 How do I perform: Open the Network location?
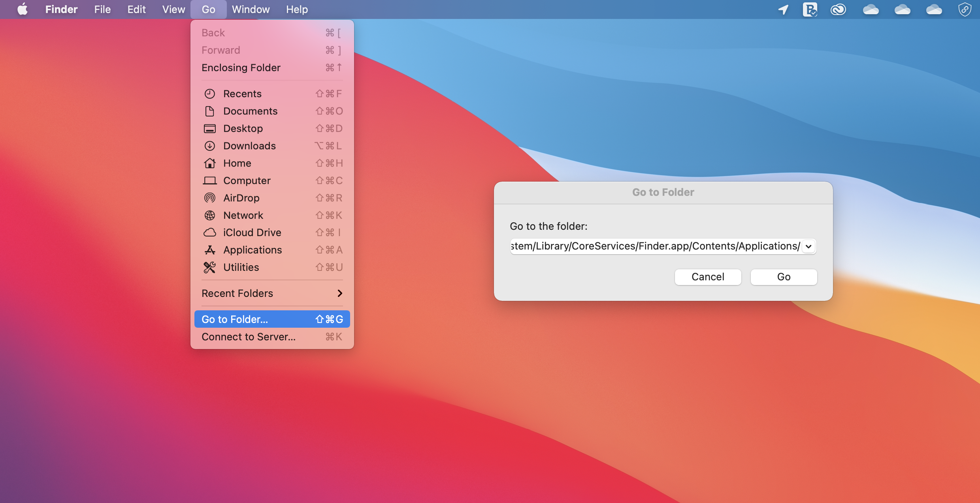pos(243,215)
